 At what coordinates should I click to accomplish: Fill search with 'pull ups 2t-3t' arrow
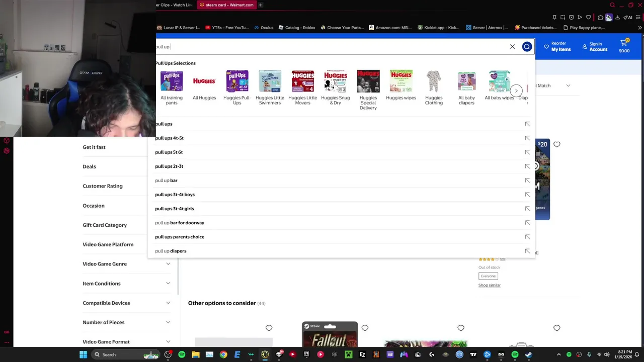pyautogui.click(x=527, y=166)
